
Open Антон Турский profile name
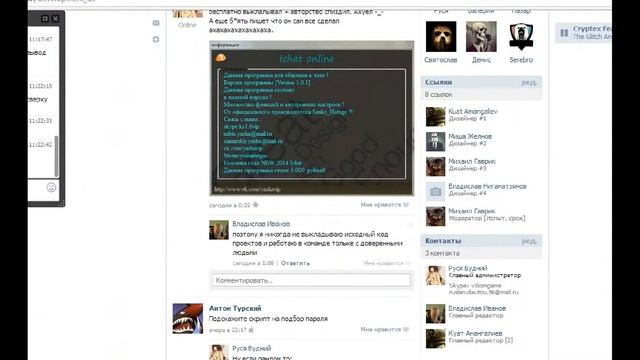[x=235, y=308]
